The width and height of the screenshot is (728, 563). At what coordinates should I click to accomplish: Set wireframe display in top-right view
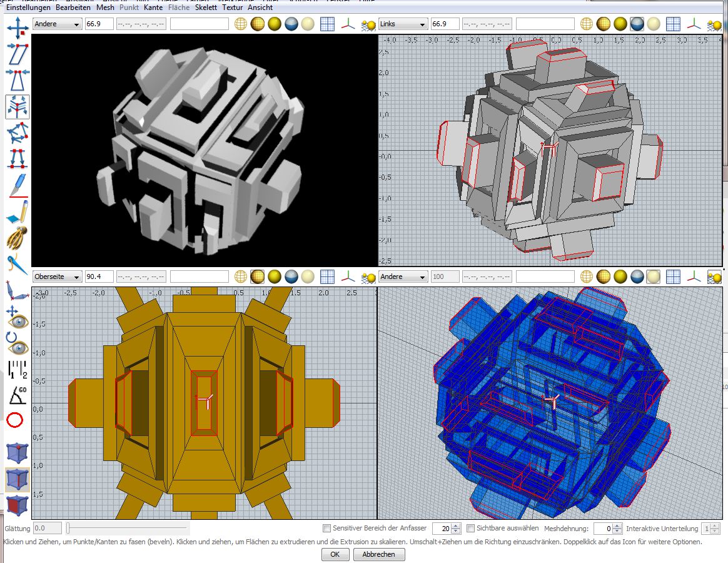click(587, 24)
